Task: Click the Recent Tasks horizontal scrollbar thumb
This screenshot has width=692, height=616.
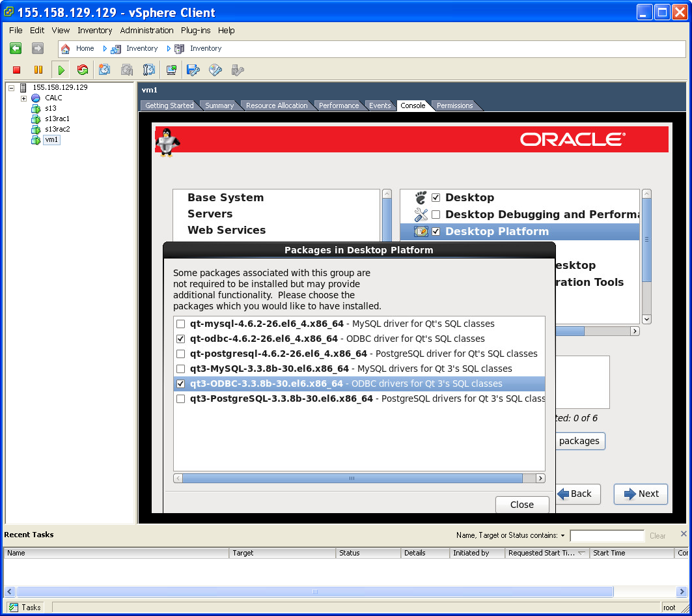Action: tap(314, 592)
